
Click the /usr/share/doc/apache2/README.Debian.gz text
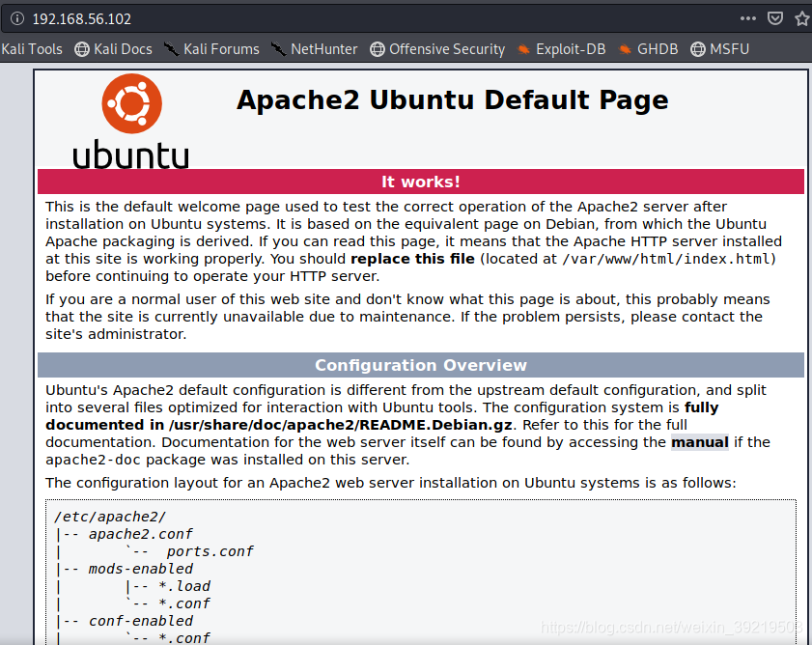pyautogui.click(x=340, y=425)
